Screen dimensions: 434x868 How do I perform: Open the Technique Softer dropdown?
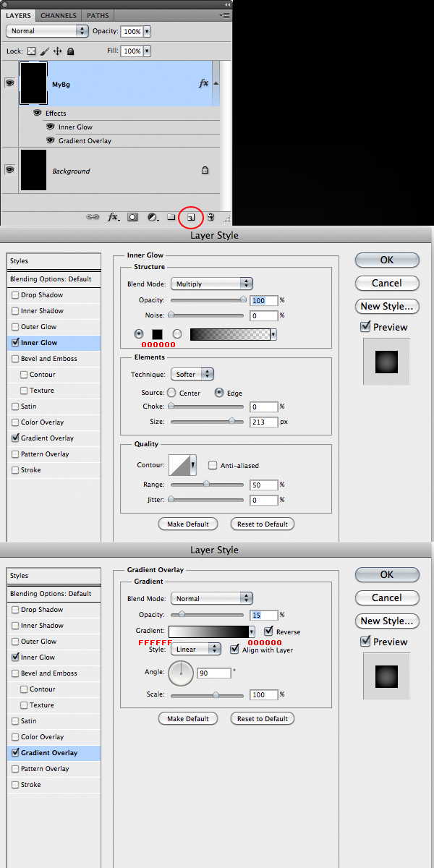click(192, 374)
